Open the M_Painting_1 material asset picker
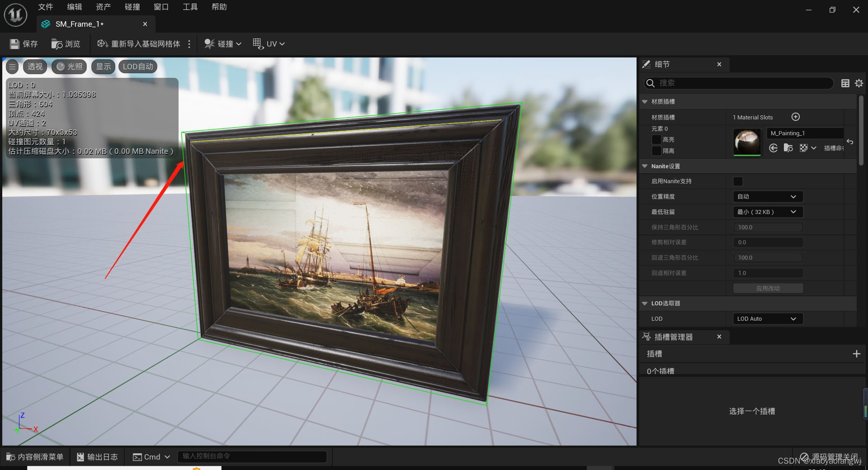Viewport: 868px width, 470px height. (x=805, y=133)
